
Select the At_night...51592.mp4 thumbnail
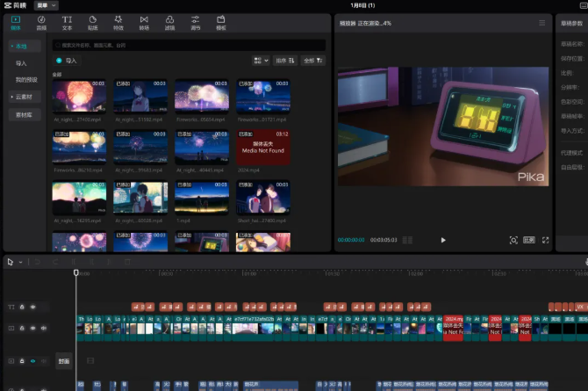140,96
